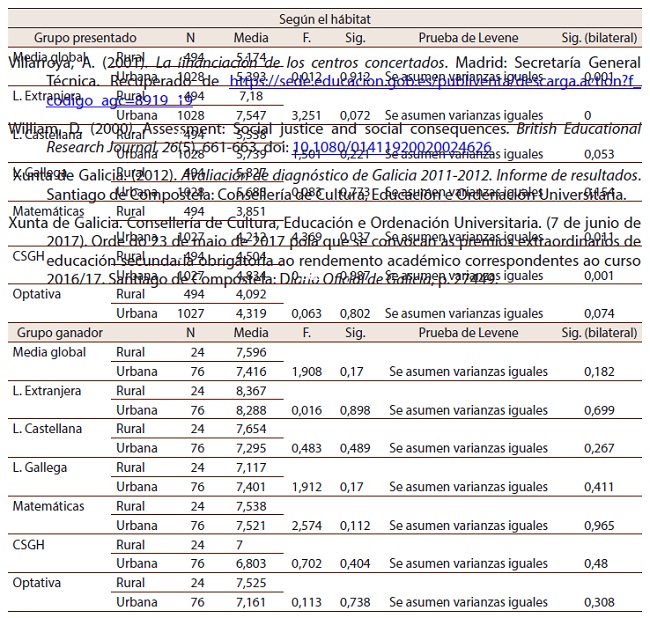Viewport: 650px width, 618px height.
Task: Click 'Matemáticas' label under Grupo ganador
Action: click(48, 506)
